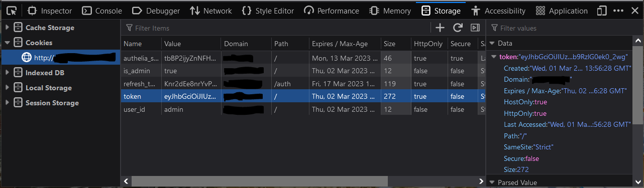Click the horizontal scrollbar under cookie table
Viewport: 644px width, 188px height.
point(259,180)
